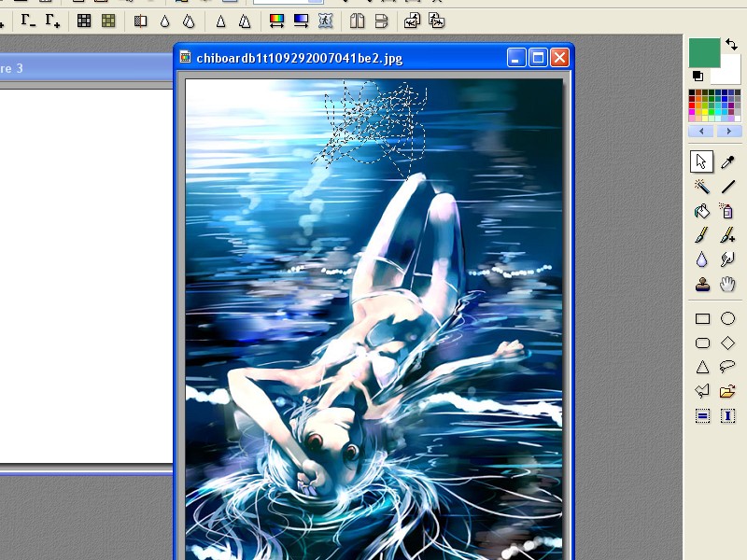The width and height of the screenshot is (747, 560).
Task: Click the dark grid filter toolbar icon
Action: point(84,21)
